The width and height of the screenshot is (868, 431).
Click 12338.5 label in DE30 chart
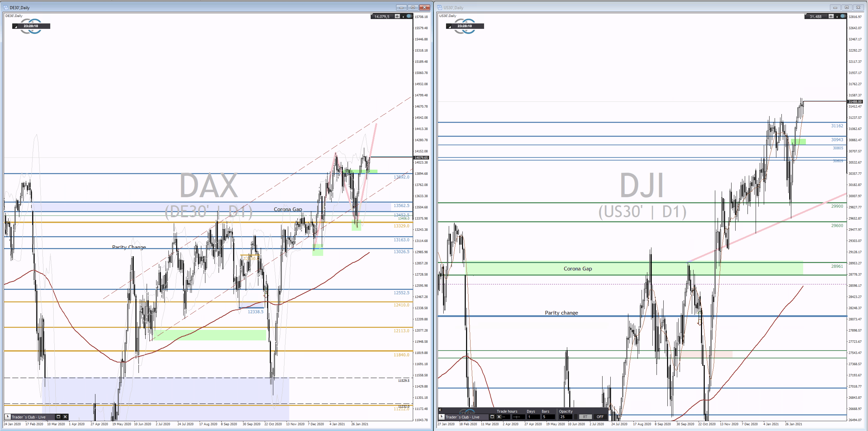pos(256,312)
